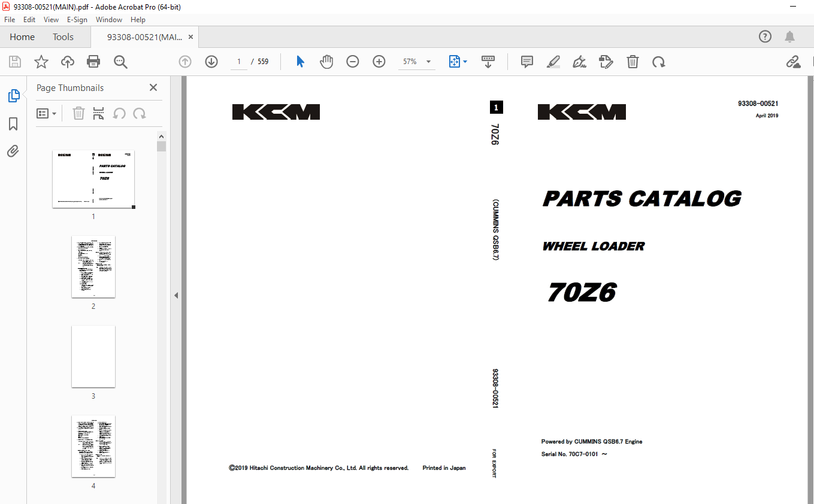Open the File menu
The image size is (814, 504).
(x=10, y=20)
